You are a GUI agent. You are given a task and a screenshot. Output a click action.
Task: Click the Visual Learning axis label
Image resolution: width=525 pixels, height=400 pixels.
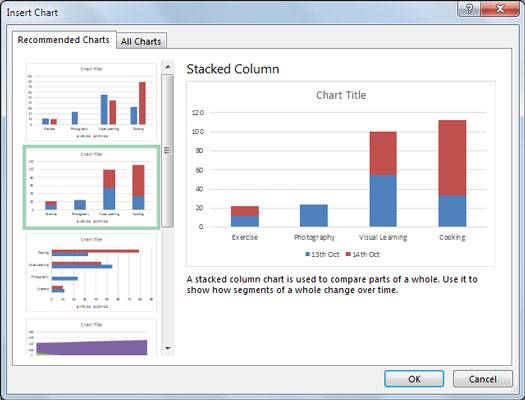[383, 237]
